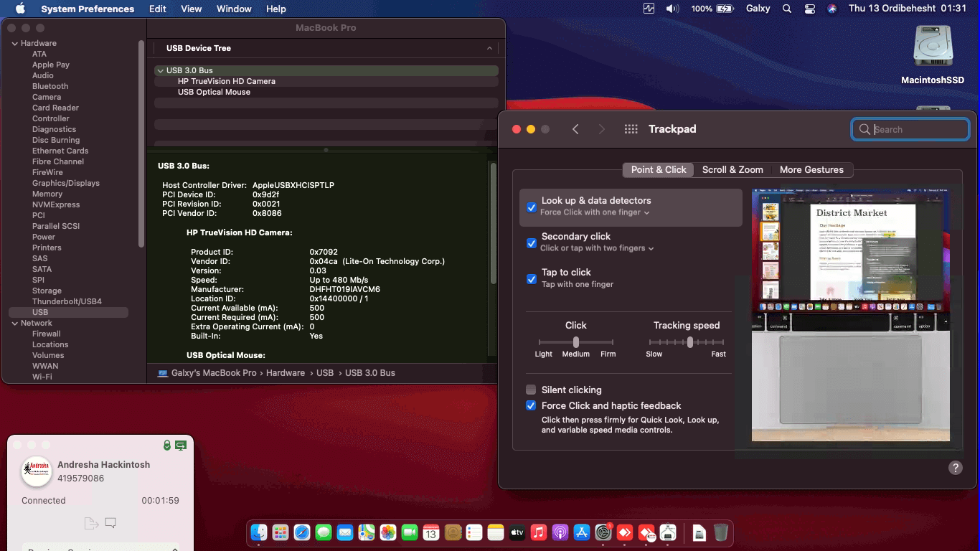Open Maps app in the Dock
980x551 pixels.
(367, 532)
